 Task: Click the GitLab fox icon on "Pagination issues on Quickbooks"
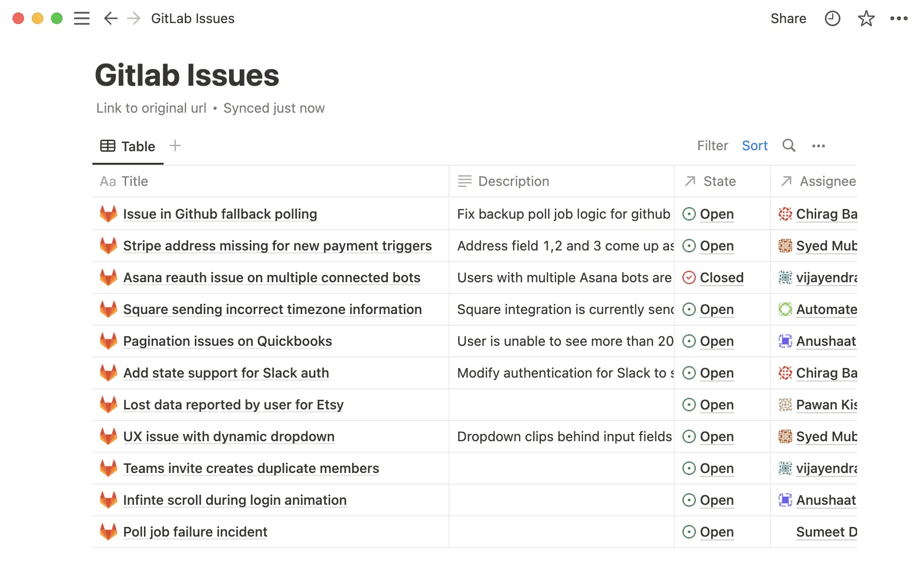pyautogui.click(x=109, y=341)
